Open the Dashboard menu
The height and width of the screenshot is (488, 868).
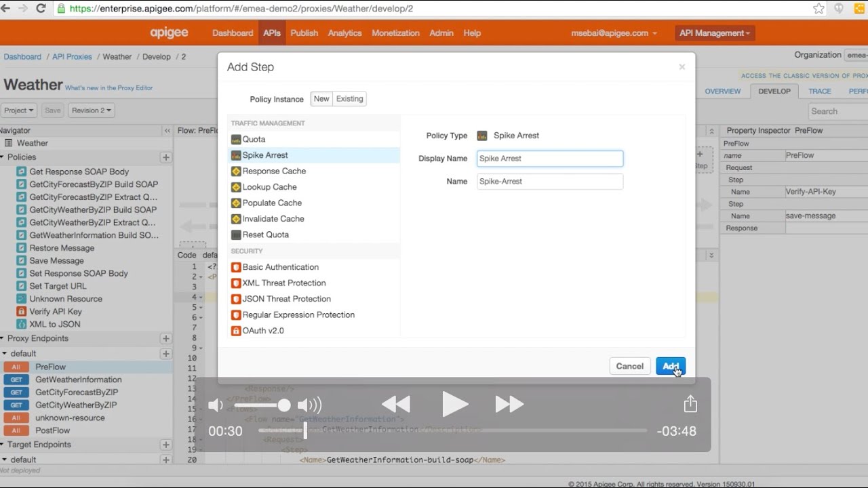click(233, 33)
